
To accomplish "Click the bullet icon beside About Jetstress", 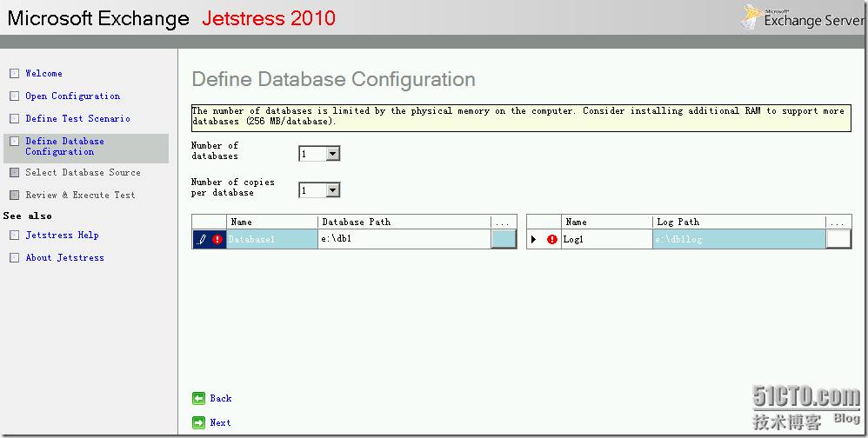I will click(x=15, y=258).
